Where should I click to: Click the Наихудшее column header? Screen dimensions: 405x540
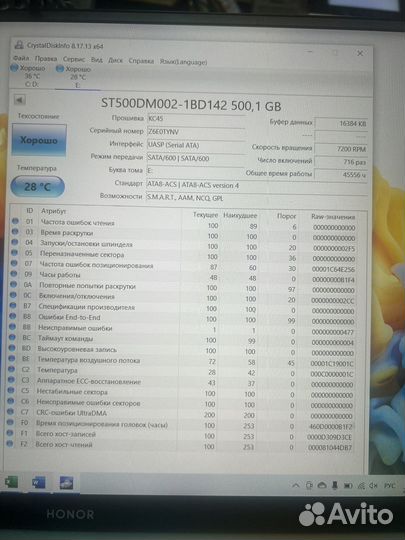coord(240,215)
